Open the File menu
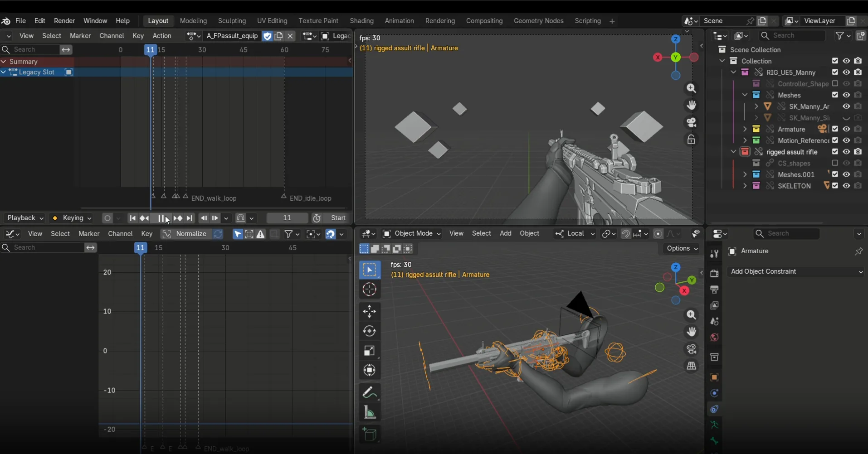The image size is (868, 454). (21, 21)
